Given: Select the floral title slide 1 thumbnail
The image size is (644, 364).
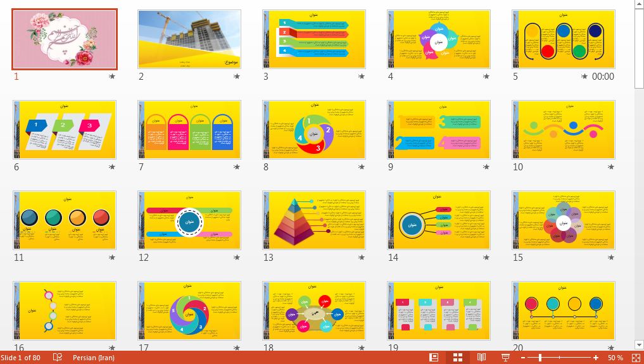Looking at the screenshot, I should (x=65, y=39).
